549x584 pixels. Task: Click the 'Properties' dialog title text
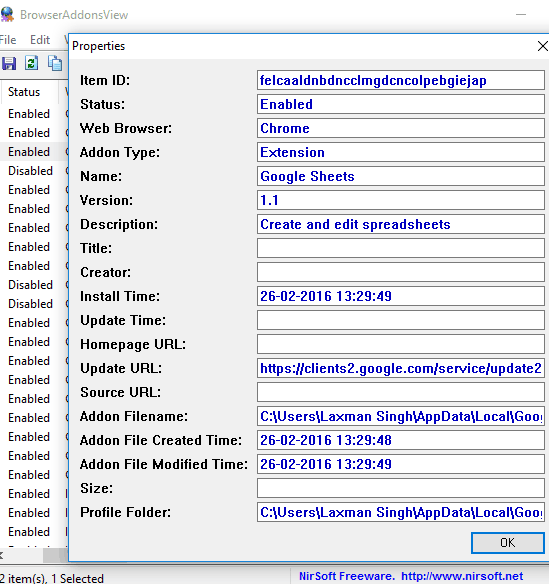[x=98, y=46]
